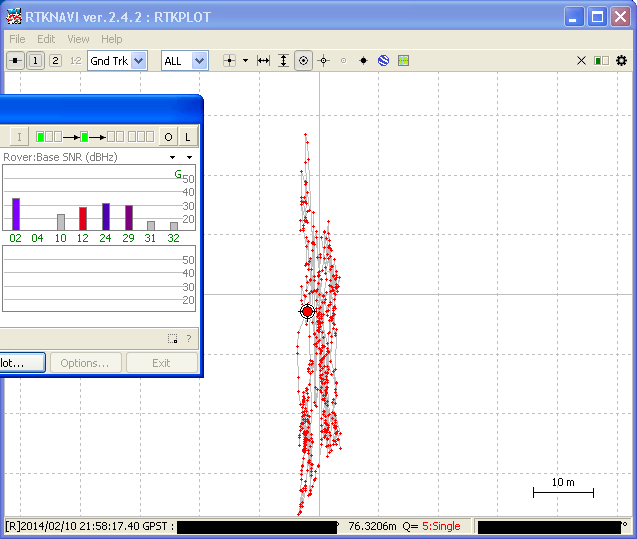Click the center on origin icon
The width and height of the screenshot is (637, 539).
[x=230, y=61]
